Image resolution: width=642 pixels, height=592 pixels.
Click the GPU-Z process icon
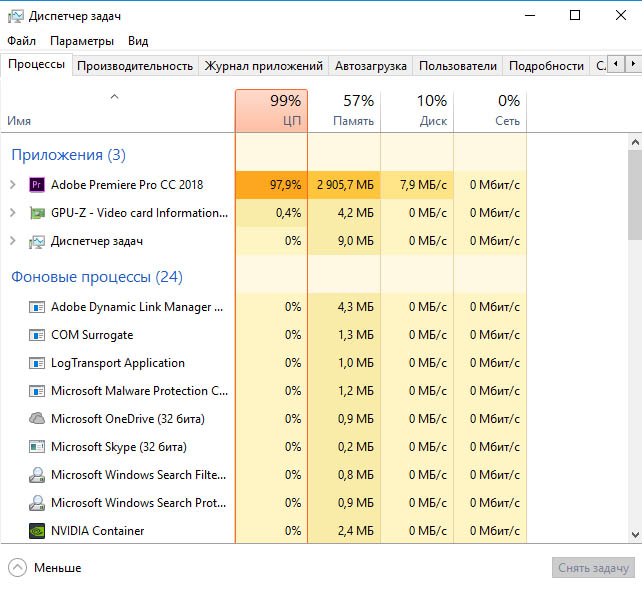point(37,213)
